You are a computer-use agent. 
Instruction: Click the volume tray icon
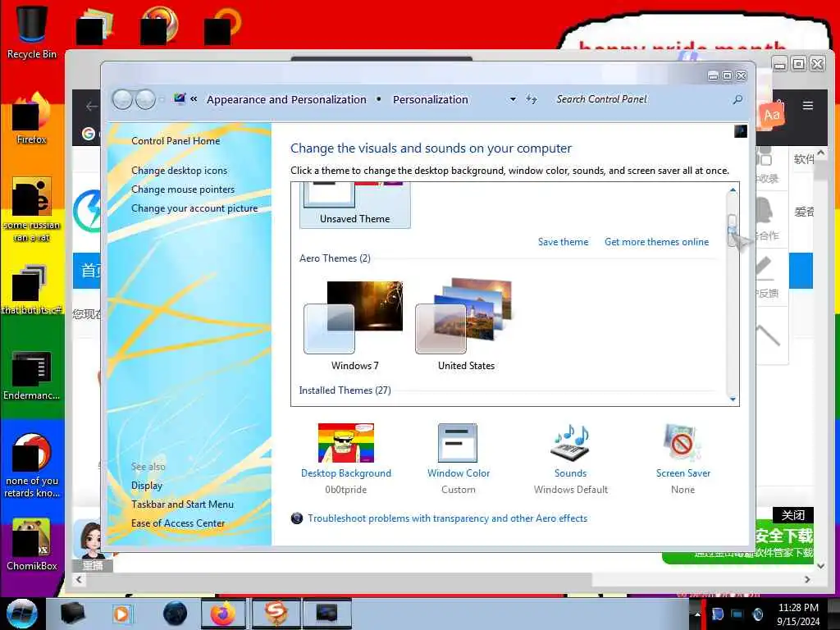757,614
